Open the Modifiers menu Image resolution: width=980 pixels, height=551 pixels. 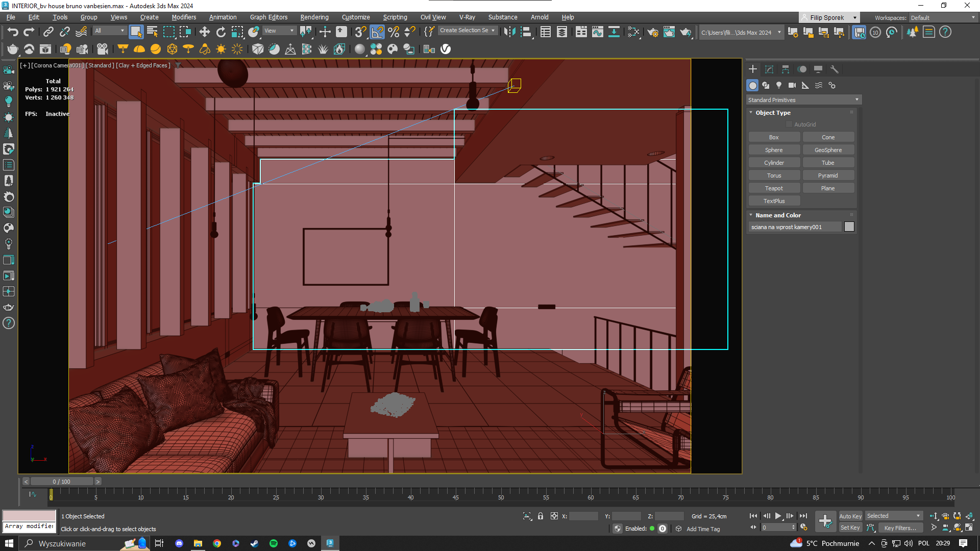(x=184, y=17)
